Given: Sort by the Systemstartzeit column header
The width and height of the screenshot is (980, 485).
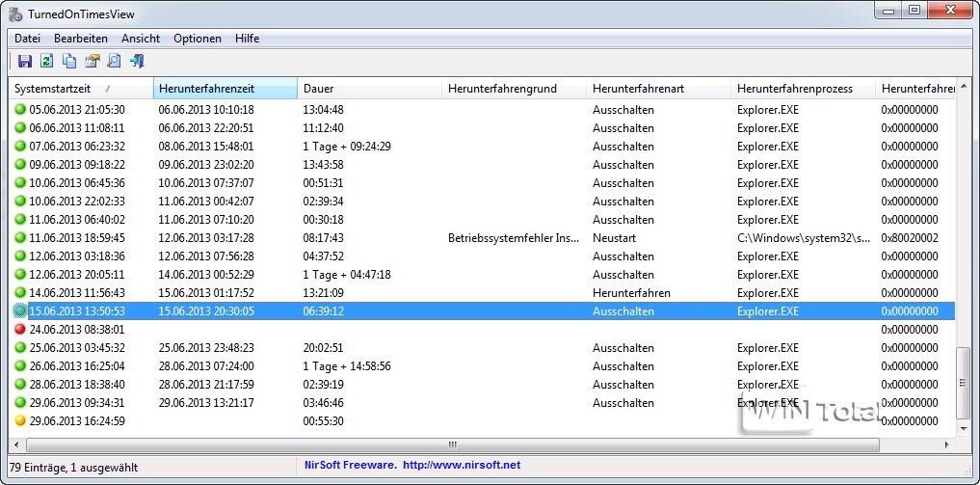Looking at the screenshot, I should coord(81,89).
